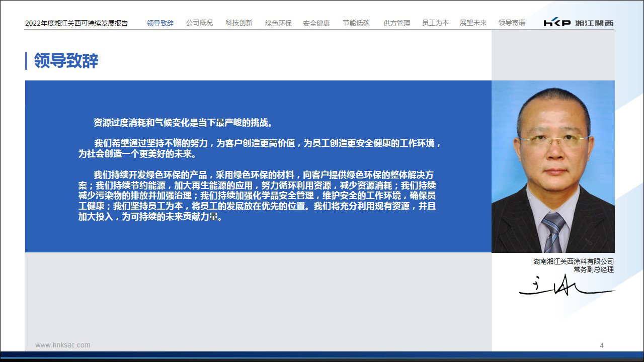
Task: Select the 供方管理 tab
Action: [396, 23]
